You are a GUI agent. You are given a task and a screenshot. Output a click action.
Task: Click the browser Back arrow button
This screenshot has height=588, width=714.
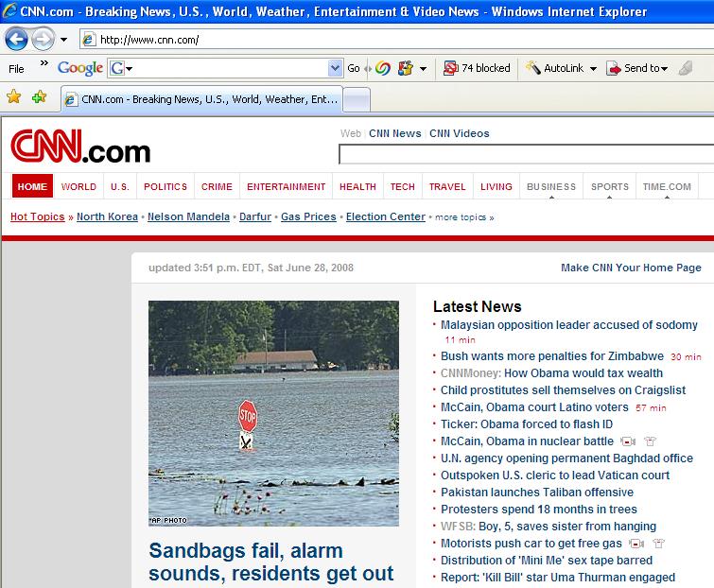click(17, 40)
